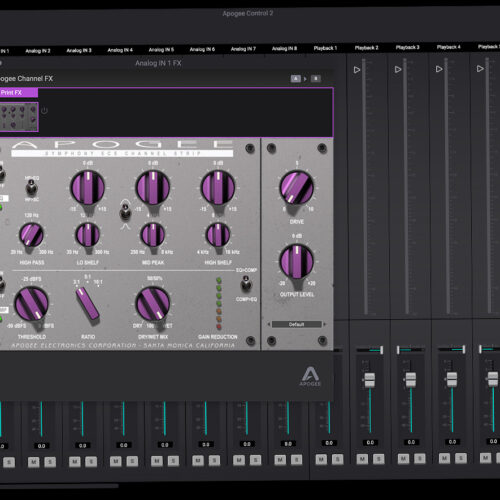
Task: Flip the HP>EQ / HP>SC toggle switch
Action: (31, 188)
